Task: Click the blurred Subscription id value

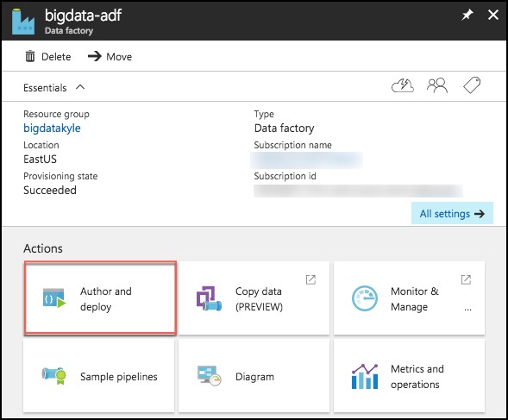Action: [x=358, y=191]
